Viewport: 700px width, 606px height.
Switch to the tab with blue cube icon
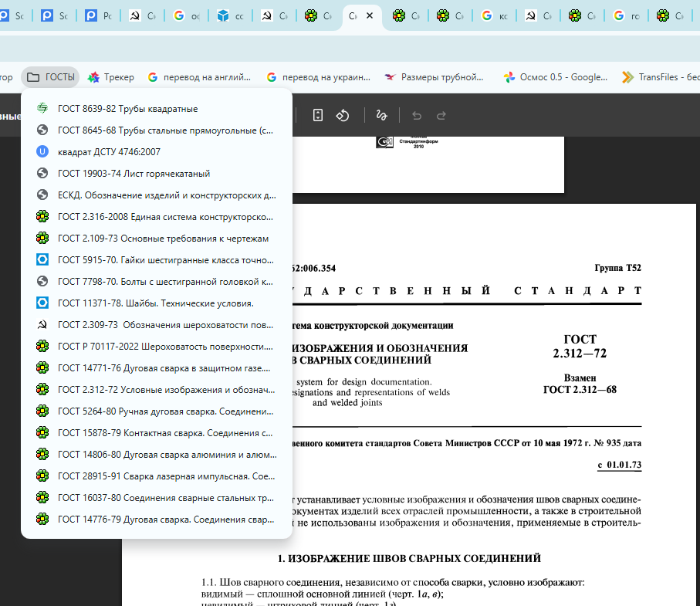point(230,16)
